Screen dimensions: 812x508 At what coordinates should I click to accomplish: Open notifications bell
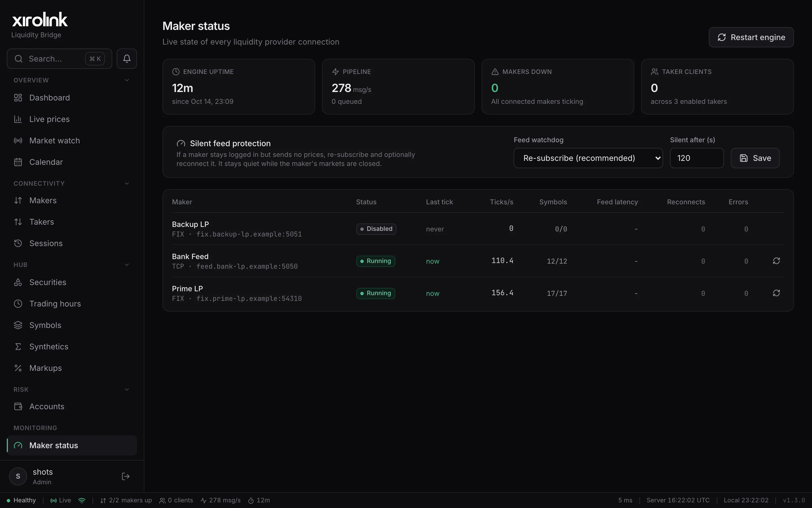click(127, 59)
